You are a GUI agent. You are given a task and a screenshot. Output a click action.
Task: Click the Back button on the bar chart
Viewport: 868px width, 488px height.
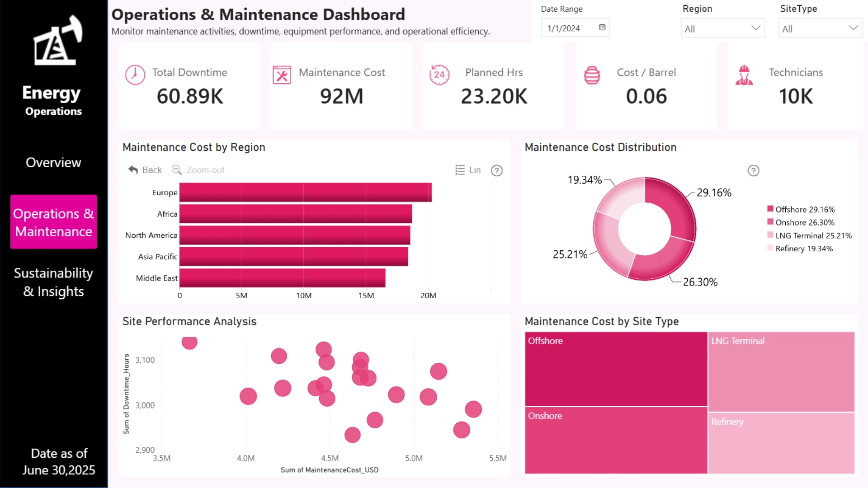[145, 170]
